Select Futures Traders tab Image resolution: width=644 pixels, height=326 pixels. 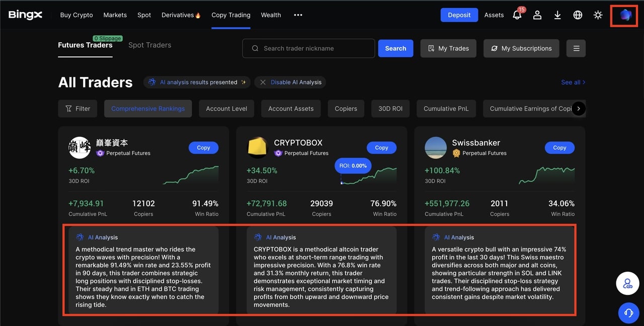85,45
